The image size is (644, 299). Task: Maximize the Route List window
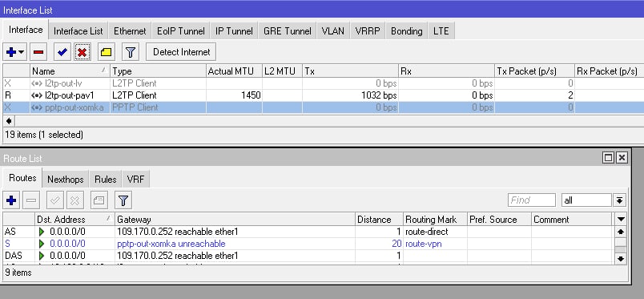(608, 158)
